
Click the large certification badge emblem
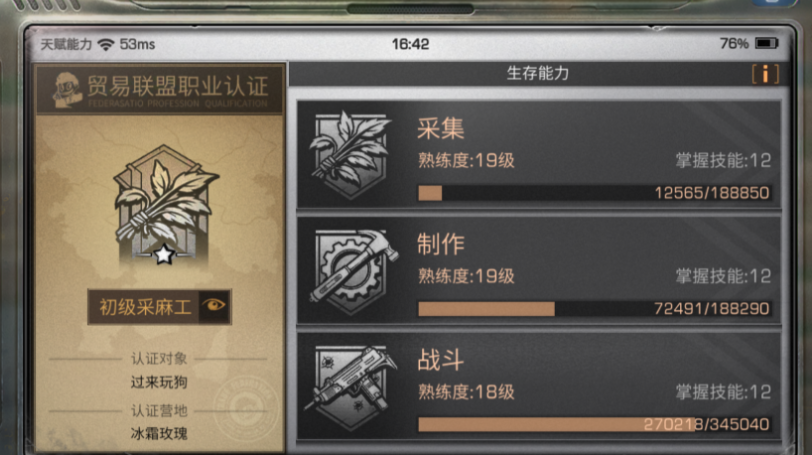[x=165, y=205]
